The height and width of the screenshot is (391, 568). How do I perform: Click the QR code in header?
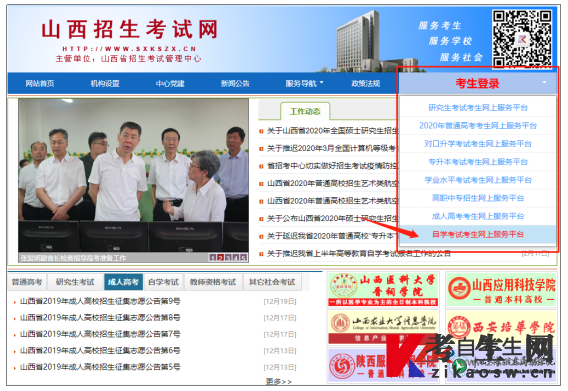coord(523,38)
